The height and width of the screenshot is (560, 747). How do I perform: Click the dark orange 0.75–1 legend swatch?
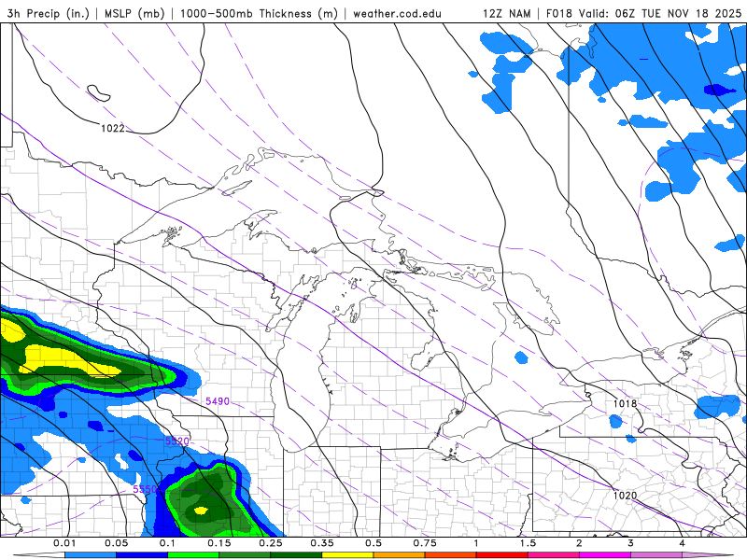point(451,555)
